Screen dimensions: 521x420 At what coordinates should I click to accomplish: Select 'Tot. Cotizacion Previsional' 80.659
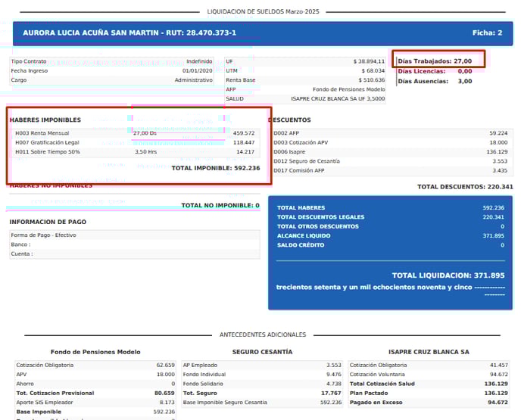[x=95, y=393]
